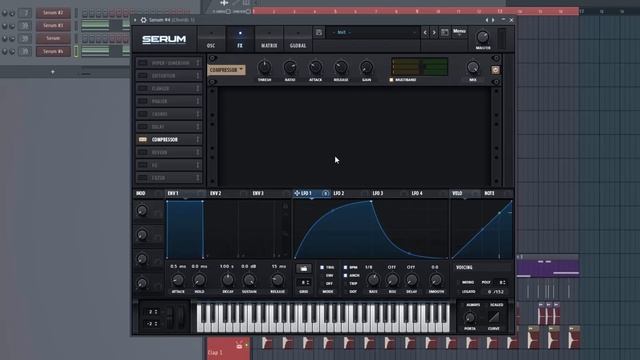Click the LFO RISE knob

coord(392,280)
